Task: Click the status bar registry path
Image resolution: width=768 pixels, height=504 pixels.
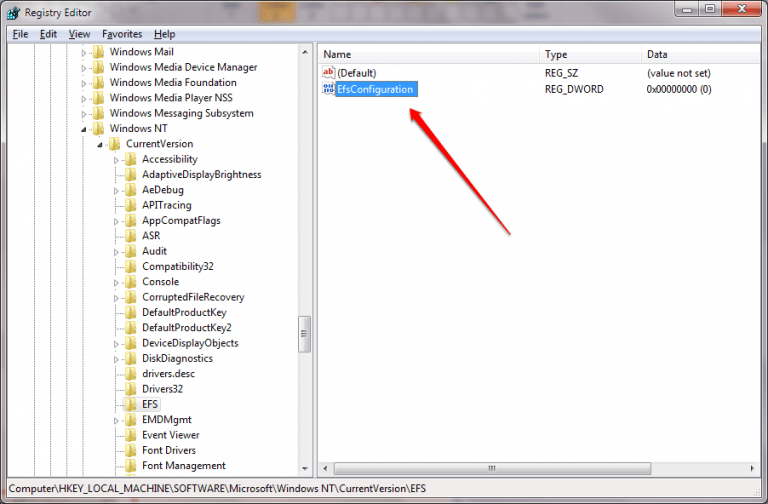Action: pyautogui.click(x=217, y=488)
